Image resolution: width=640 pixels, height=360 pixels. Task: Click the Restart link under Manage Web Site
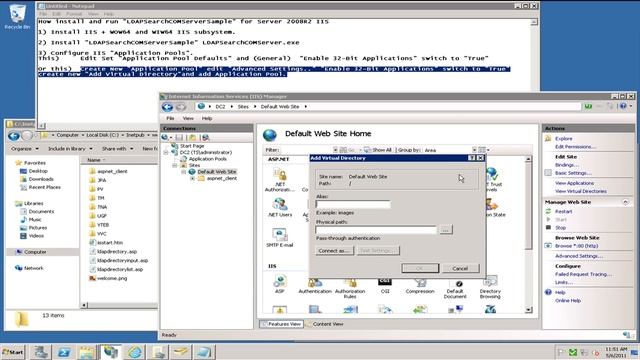click(x=563, y=211)
